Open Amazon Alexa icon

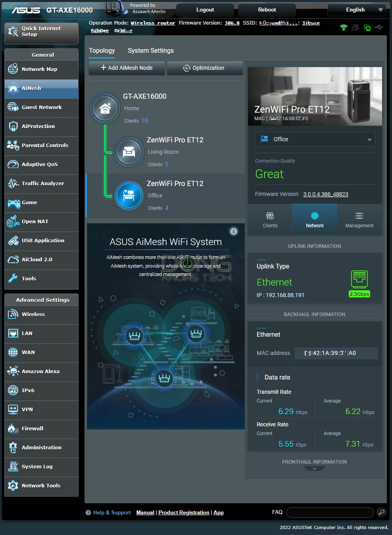(x=13, y=371)
